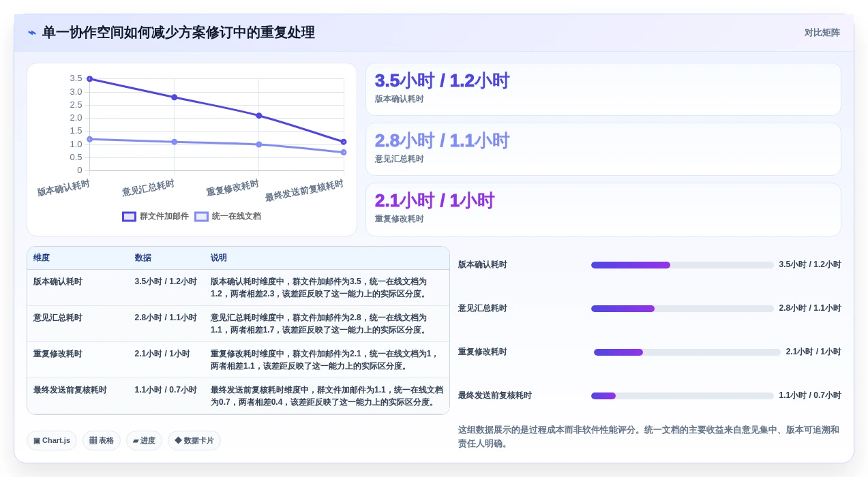This screenshot has width=868, height=477.
Task: Click the 表格 tag chip
Action: (x=102, y=441)
